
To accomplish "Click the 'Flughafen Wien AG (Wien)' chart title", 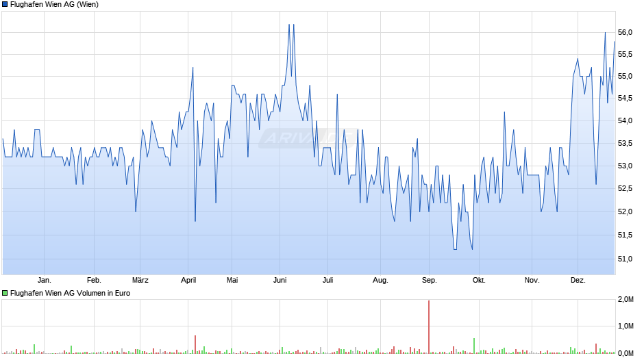I will click(54, 5).
